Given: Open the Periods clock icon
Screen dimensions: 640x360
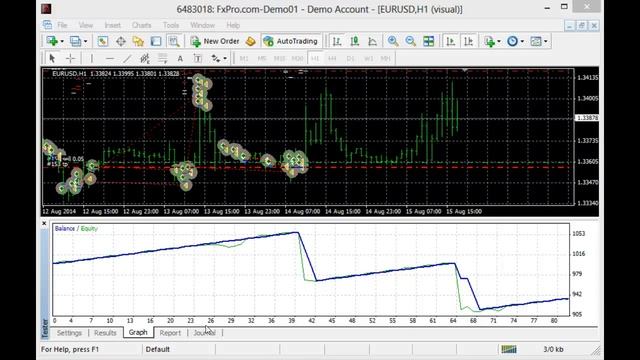Looking at the screenshot, I should pos(512,41).
